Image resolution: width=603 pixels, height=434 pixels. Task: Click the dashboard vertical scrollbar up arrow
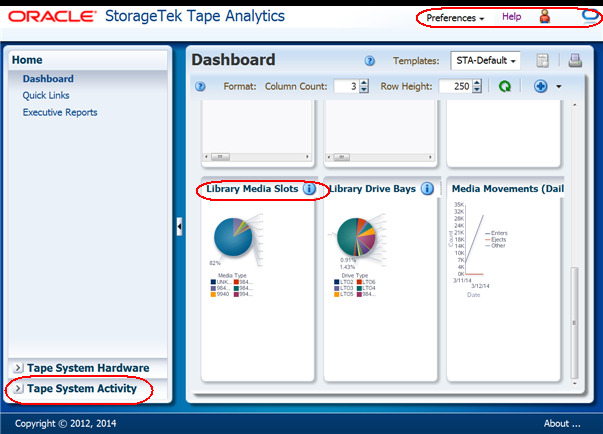click(575, 105)
